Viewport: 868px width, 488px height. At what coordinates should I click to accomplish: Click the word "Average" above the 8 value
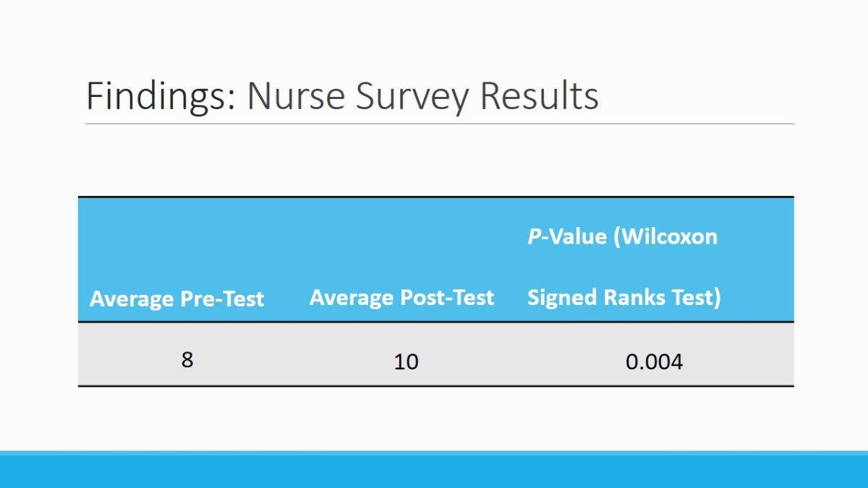click(132, 299)
